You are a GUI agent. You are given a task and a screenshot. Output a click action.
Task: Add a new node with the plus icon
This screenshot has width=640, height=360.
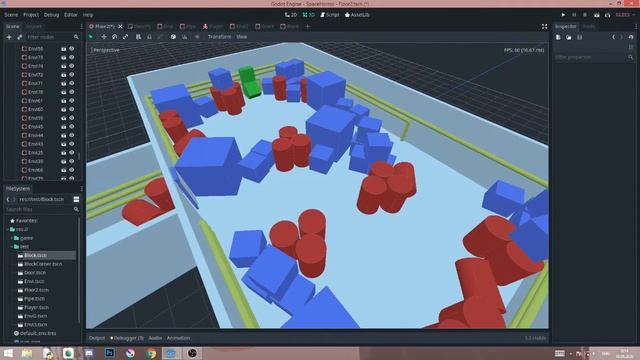tap(9, 37)
